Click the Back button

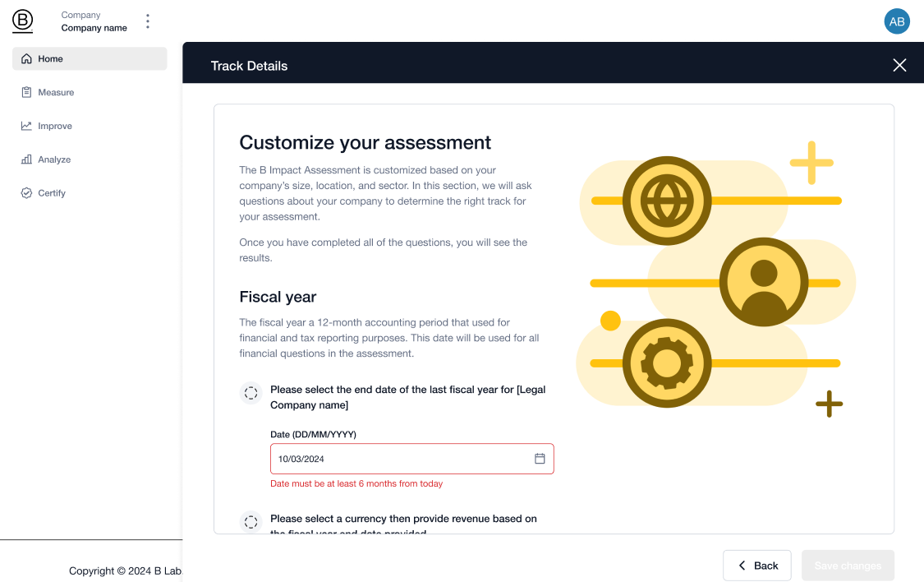click(756, 566)
